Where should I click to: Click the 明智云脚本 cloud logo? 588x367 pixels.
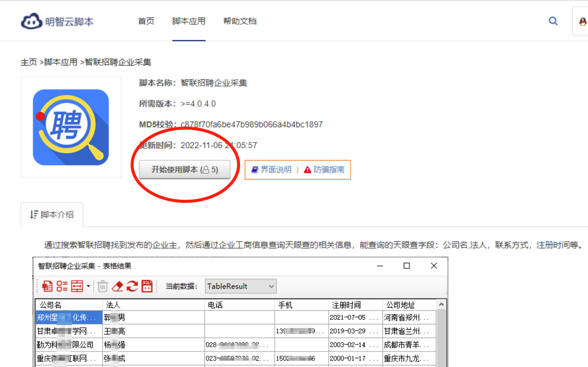[x=57, y=21]
